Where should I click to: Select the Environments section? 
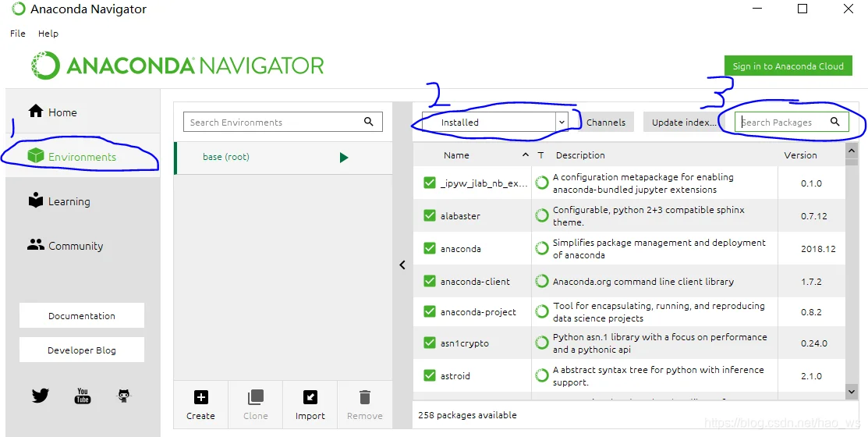pos(83,157)
